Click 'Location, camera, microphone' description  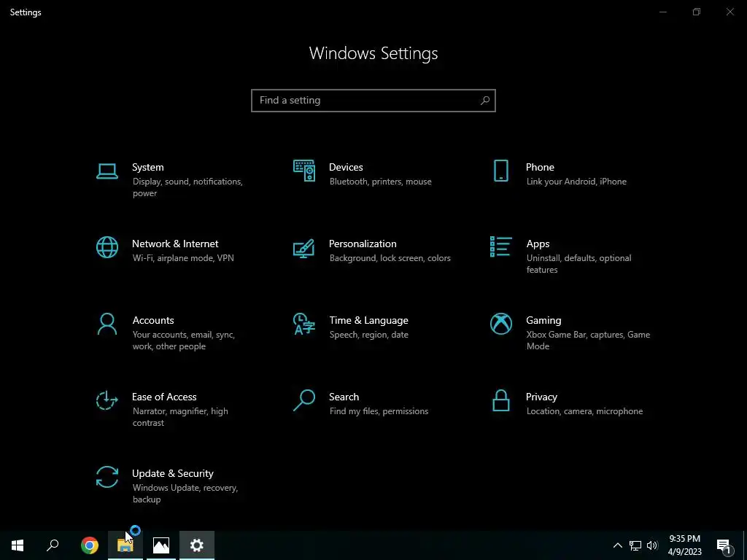point(584,411)
